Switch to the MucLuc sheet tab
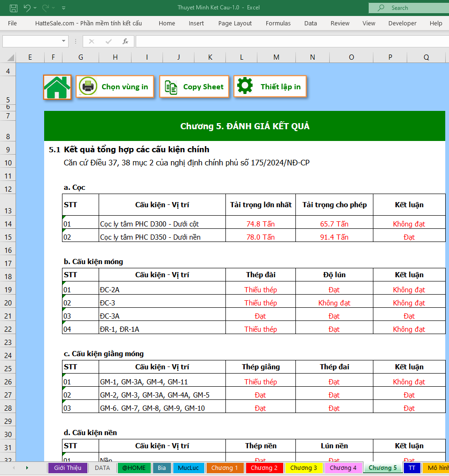This screenshot has width=449, height=476. 188,468
